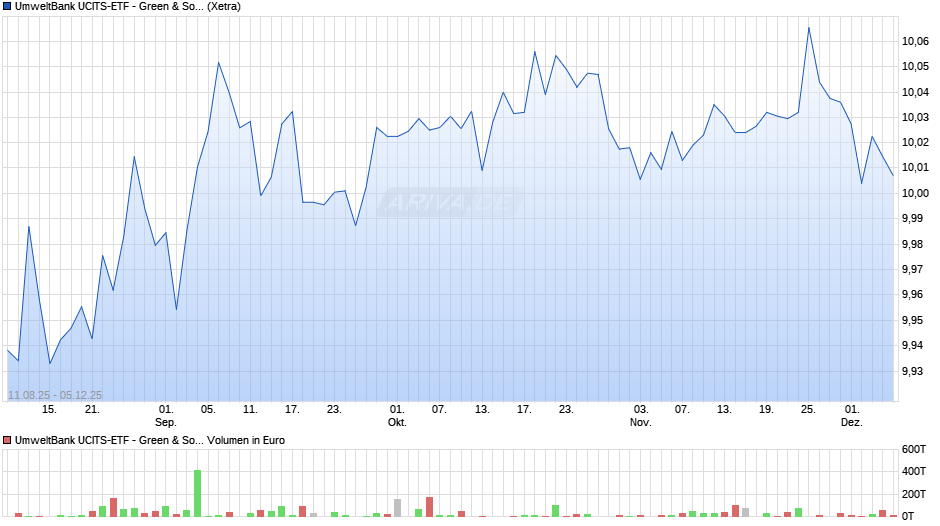Viewport: 940px width, 526px height.
Task: Click the price axis value '9,98'
Action: point(912,244)
